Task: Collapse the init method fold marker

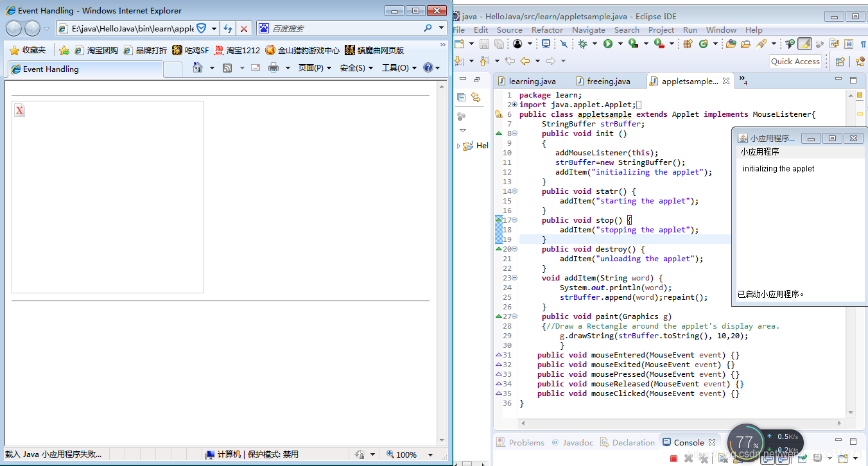Action: click(515, 134)
